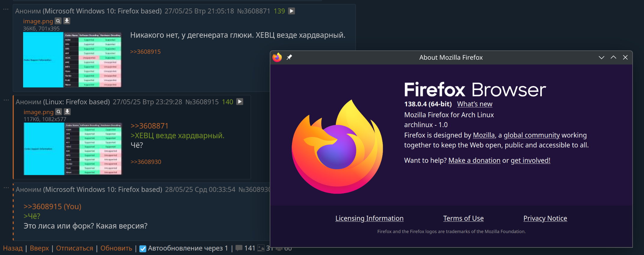Follow the >>3608915 (You) link
Viewport: 644px width, 255px height.
[x=53, y=207]
